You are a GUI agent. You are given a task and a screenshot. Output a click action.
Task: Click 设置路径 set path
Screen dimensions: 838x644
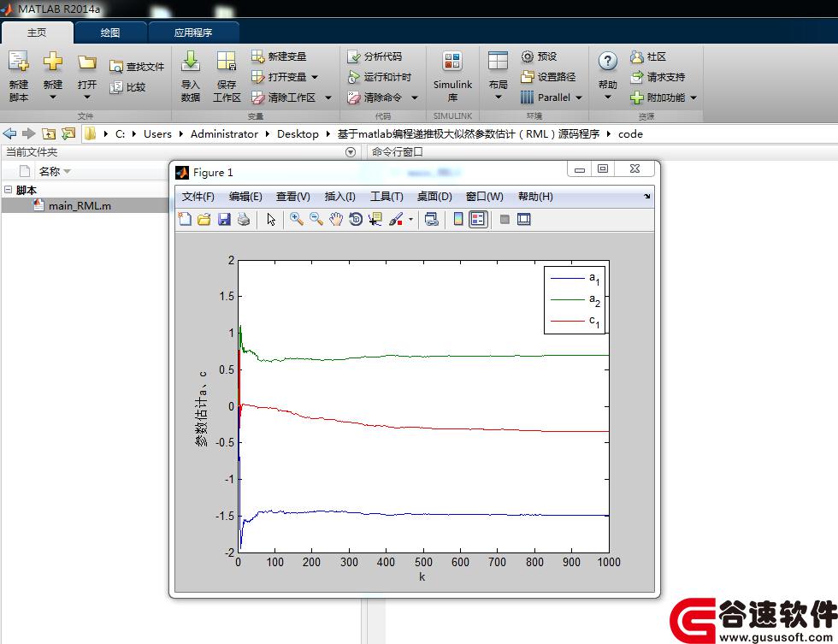pyautogui.click(x=548, y=77)
